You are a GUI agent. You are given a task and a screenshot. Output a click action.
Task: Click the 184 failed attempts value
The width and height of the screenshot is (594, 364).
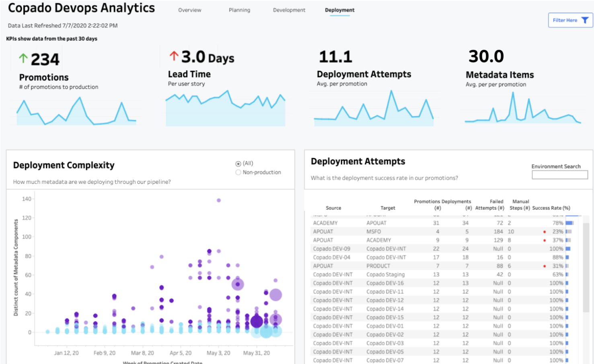(x=498, y=232)
